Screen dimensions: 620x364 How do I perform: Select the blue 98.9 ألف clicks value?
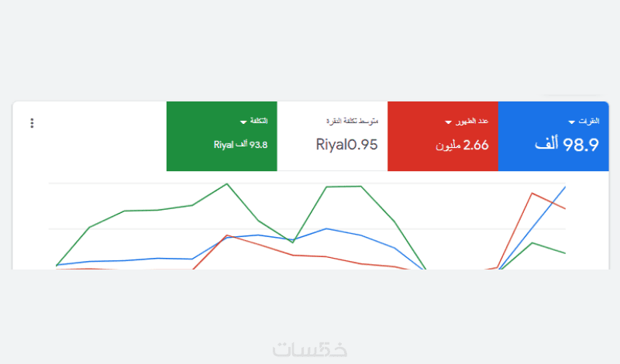[567, 144]
